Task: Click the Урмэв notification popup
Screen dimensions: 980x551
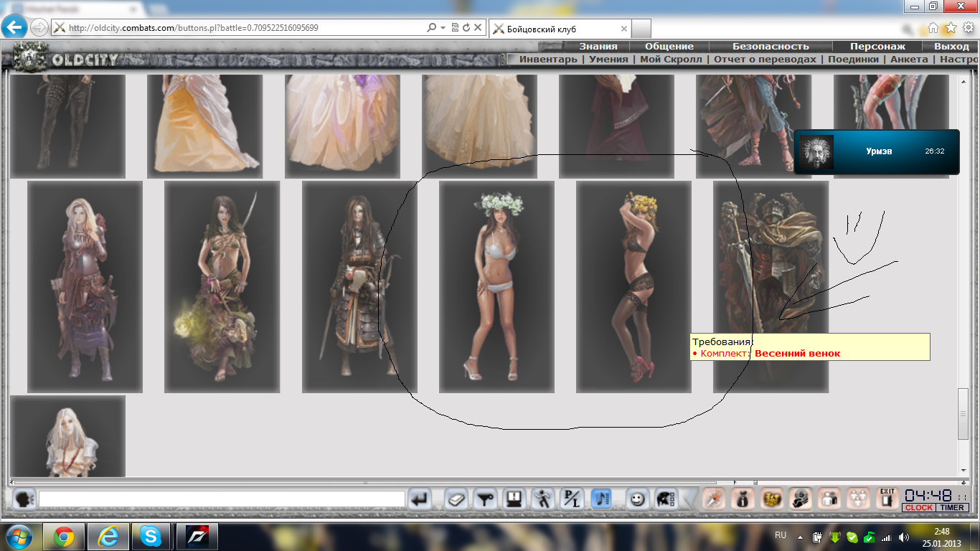Action: coord(876,151)
